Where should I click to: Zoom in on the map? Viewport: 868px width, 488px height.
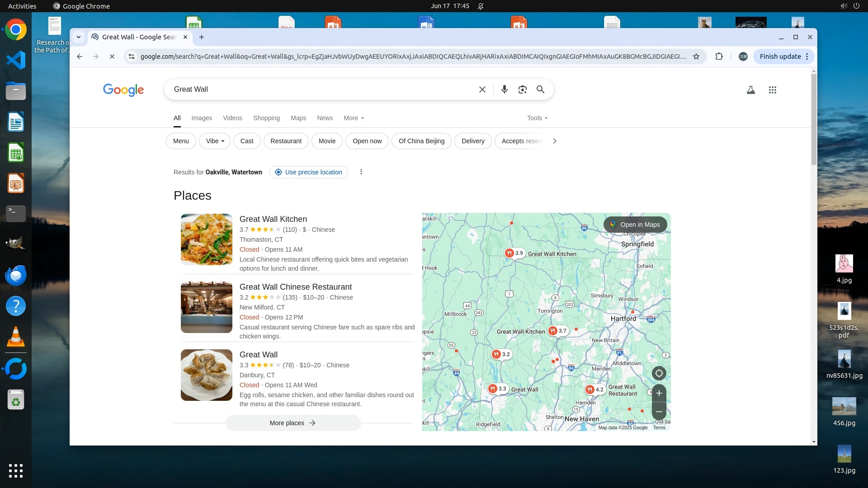(659, 393)
